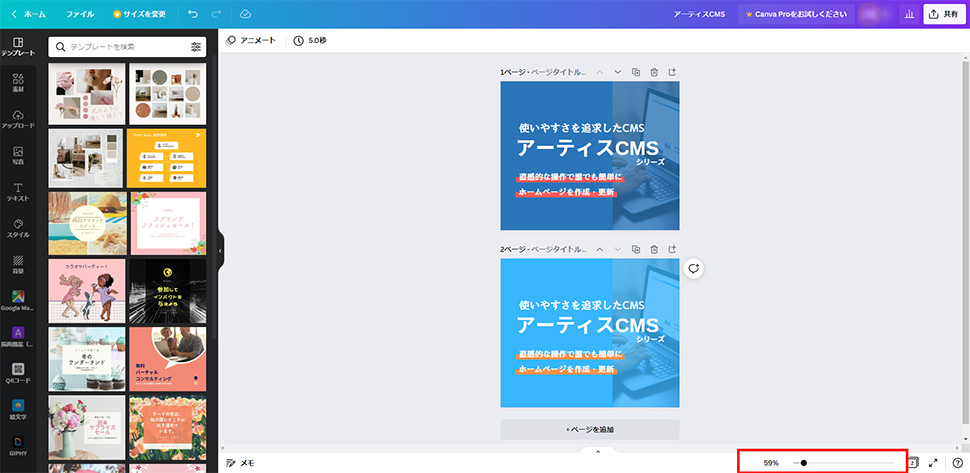Open the Upload sidebar tab
This screenshot has width=970, height=473.
18,119
